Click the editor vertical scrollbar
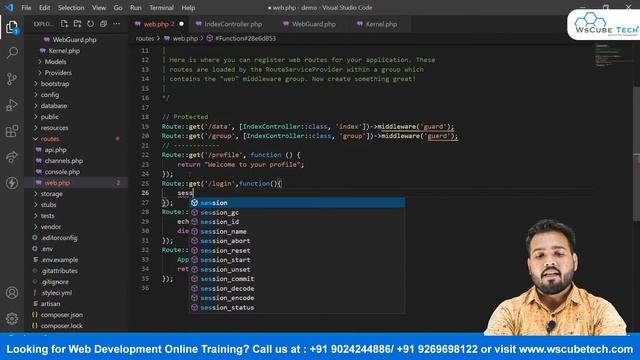640x360 pixels. pyautogui.click(x=636, y=154)
